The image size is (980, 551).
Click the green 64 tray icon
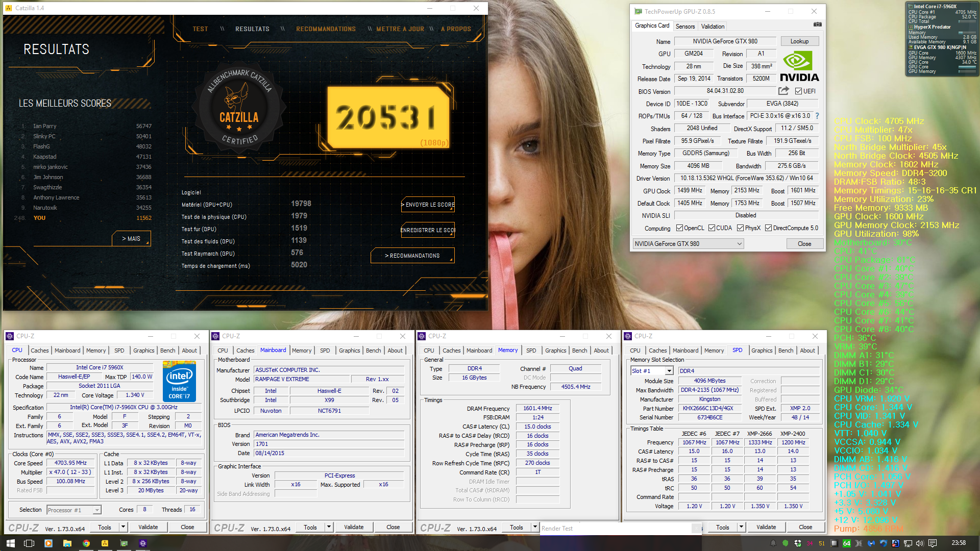pyautogui.click(x=847, y=543)
